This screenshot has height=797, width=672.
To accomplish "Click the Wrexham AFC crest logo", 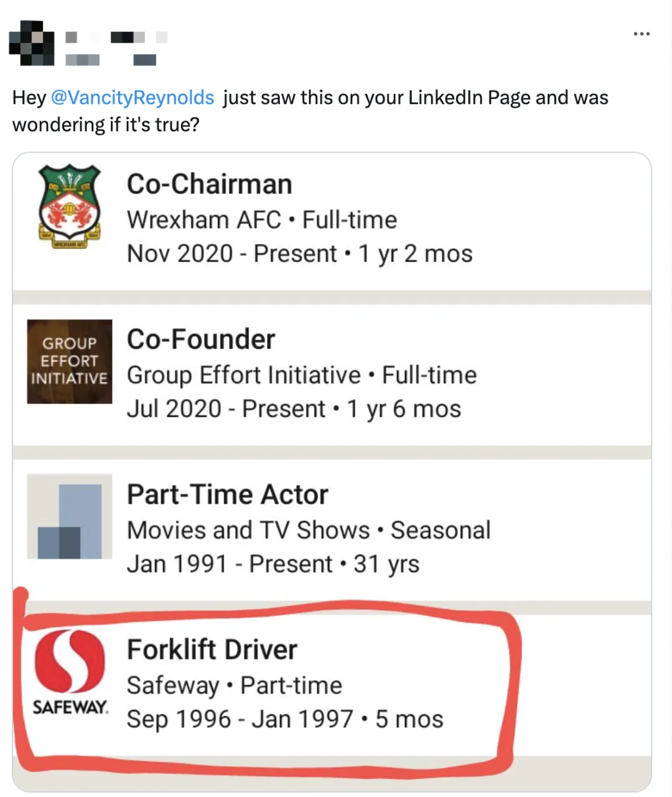I will tap(70, 207).
